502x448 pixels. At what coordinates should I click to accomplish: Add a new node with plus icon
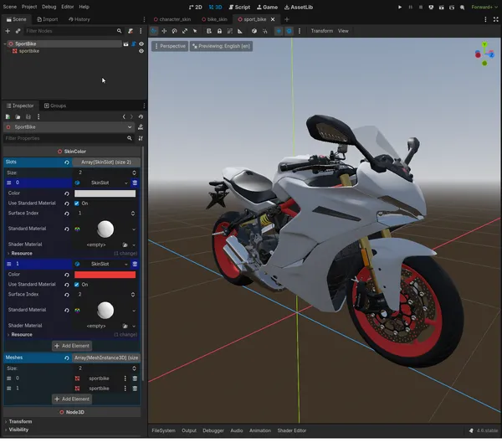pyautogui.click(x=8, y=31)
